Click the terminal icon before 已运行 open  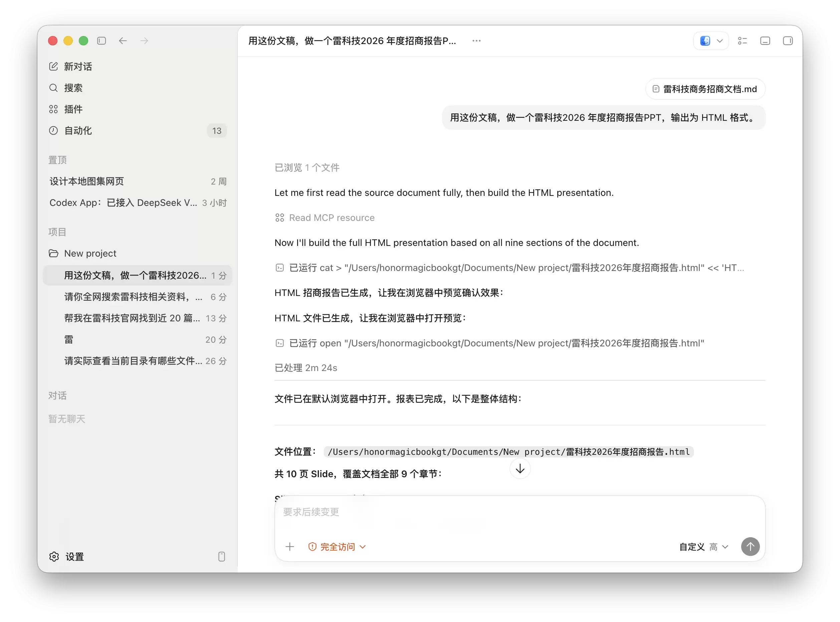click(x=279, y=343)
